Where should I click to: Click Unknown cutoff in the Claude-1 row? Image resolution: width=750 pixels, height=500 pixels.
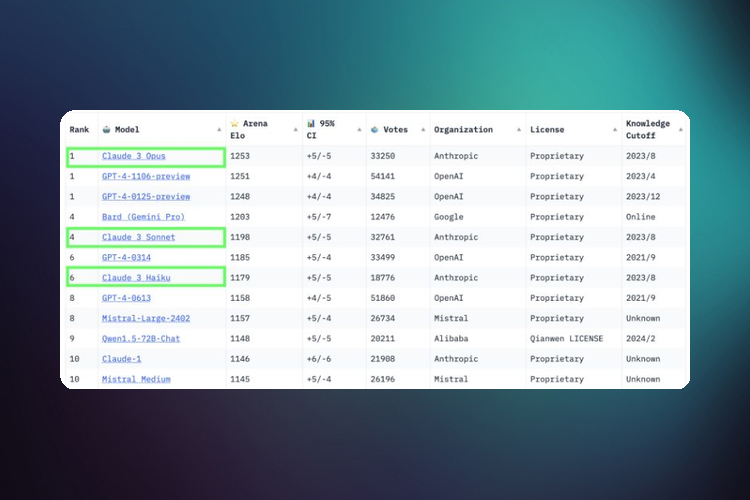[643, 359]
